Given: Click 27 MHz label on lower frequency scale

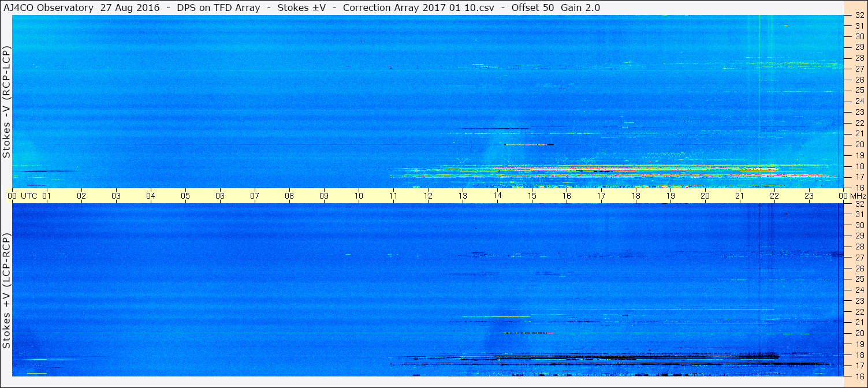Looking at the screenshot, I should (859, 258).
